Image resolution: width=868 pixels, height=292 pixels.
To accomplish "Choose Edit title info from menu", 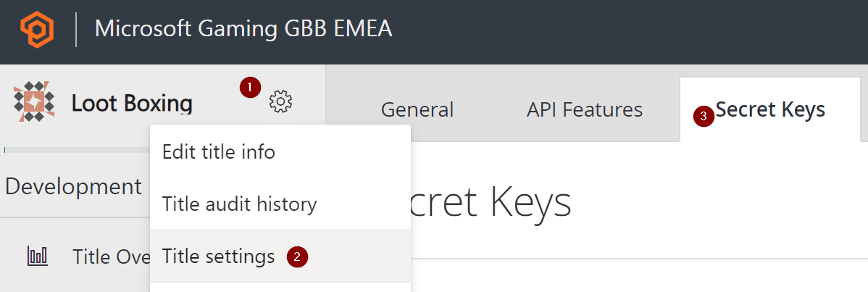I will pos(280,152).
